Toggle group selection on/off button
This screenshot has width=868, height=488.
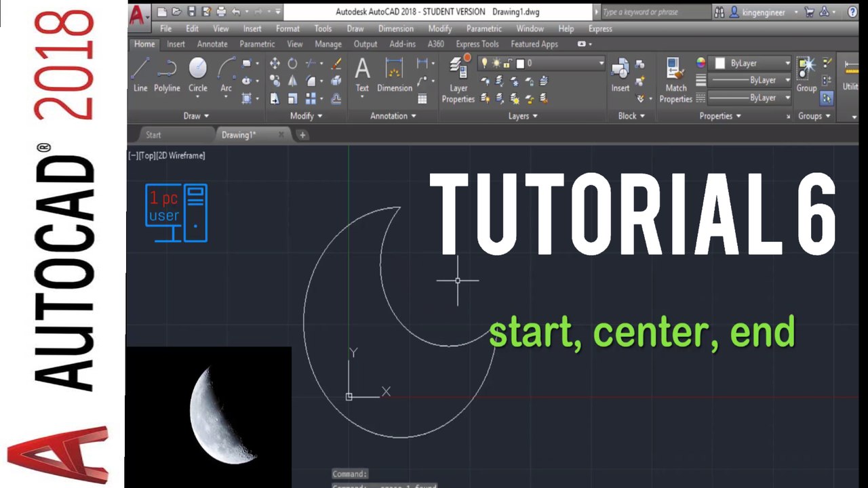827,98
